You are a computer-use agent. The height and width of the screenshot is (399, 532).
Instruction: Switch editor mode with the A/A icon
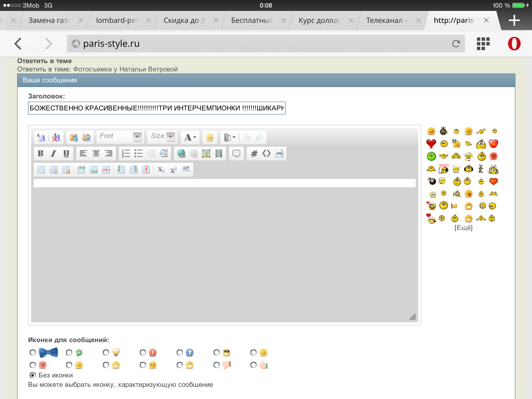coord(41,137)
